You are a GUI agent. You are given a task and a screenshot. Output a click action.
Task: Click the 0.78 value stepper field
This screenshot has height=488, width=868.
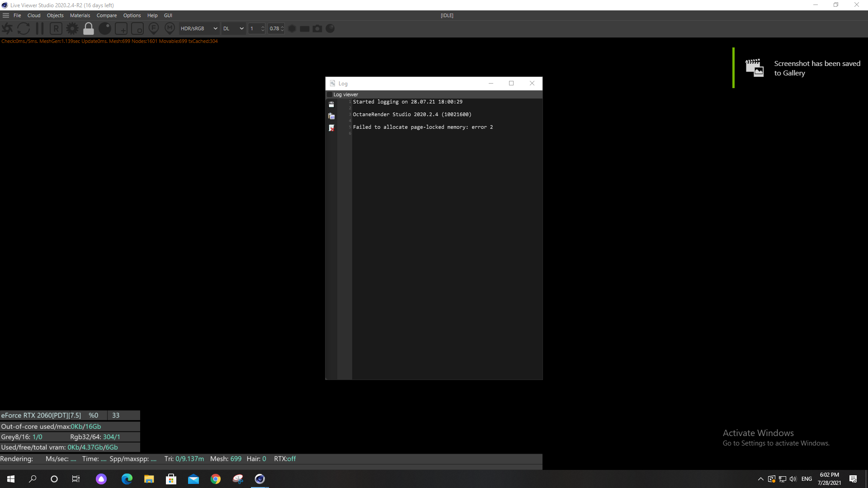pos(274,28)
